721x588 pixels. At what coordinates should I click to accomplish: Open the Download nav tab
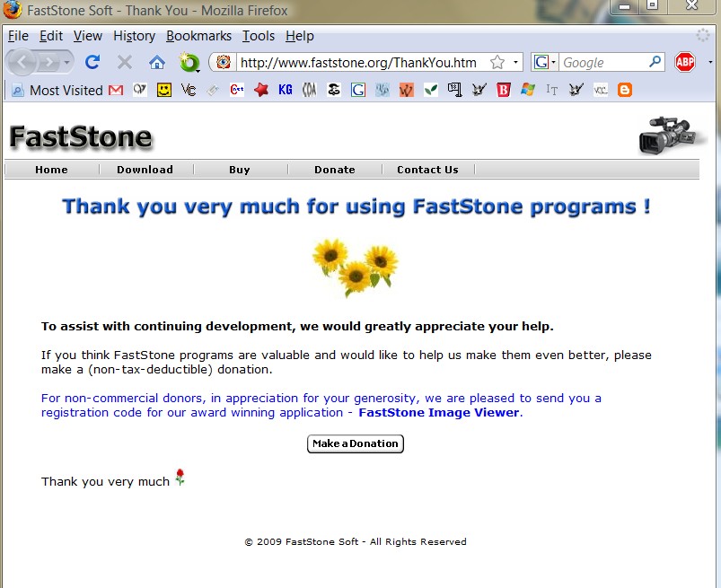click(145, 170)
